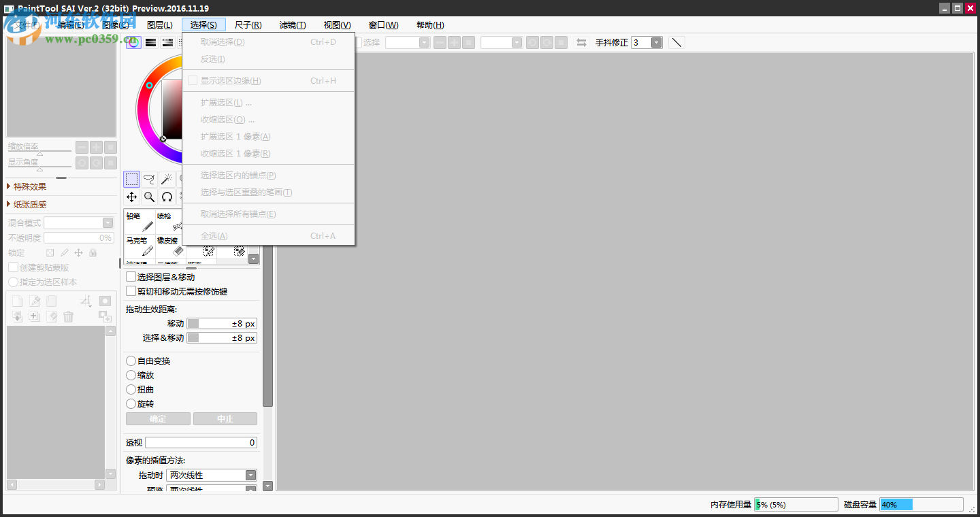Select the 自由变换 radio button

[x=131, y=361]
